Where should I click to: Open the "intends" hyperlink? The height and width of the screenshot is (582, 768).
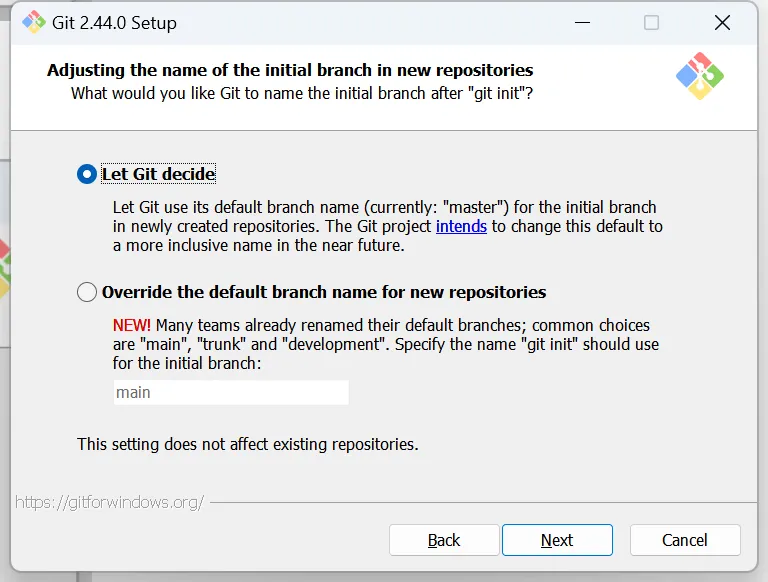point(461,226)
